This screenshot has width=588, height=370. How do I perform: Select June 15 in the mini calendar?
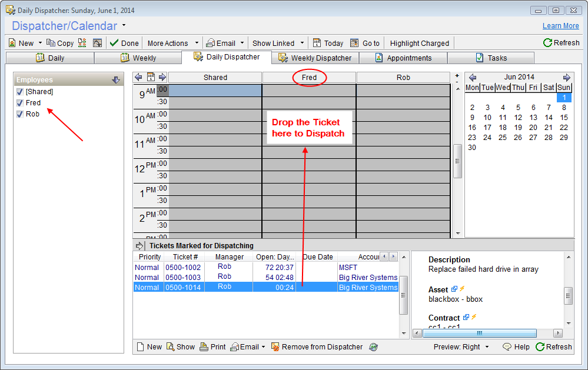tap(564, 117)
